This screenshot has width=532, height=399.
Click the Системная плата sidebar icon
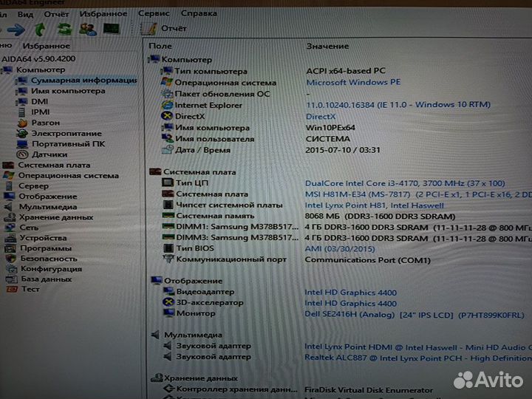tap(8, 166)
